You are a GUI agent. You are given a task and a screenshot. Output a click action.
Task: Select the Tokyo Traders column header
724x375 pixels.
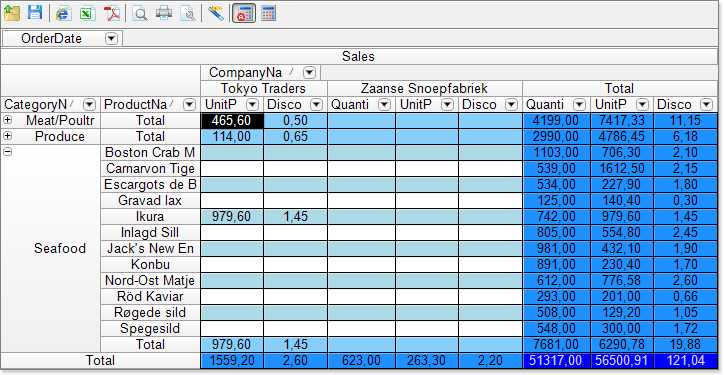[x=264, y=88]
